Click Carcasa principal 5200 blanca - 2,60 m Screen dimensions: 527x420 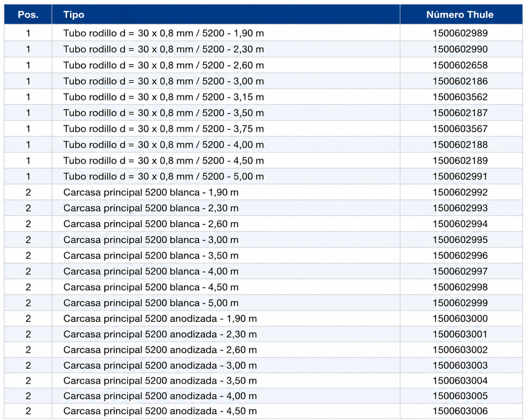point(151,224)
